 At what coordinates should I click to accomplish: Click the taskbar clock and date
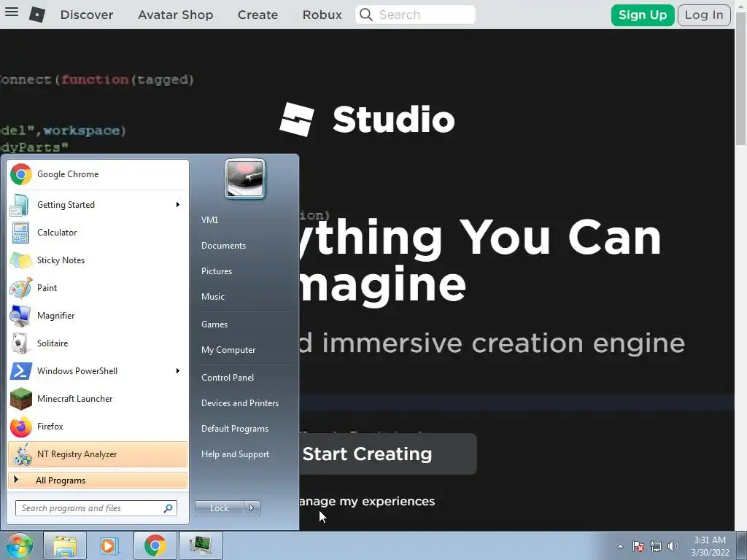pyautogui.click(x=710, y=546)
